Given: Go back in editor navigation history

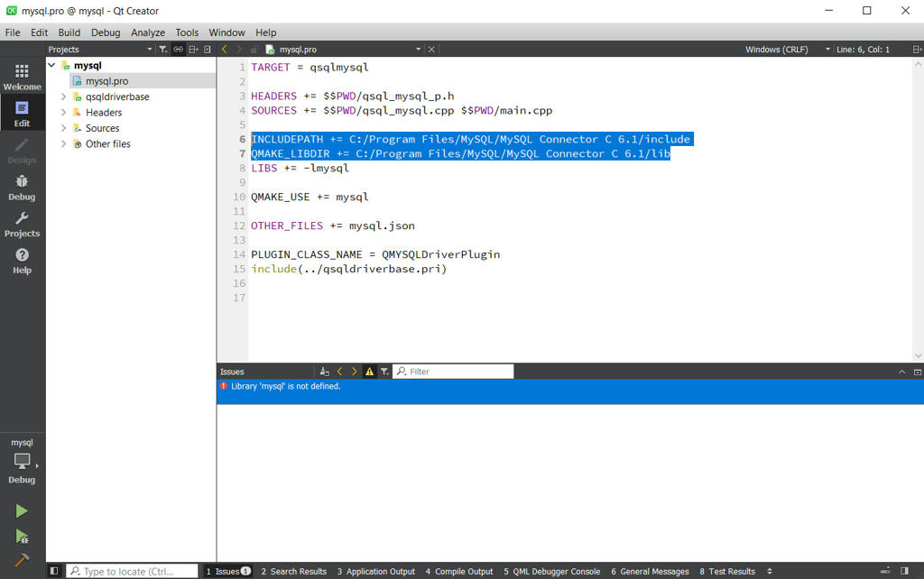Looking at the screenshot, I should click(225, 50).
